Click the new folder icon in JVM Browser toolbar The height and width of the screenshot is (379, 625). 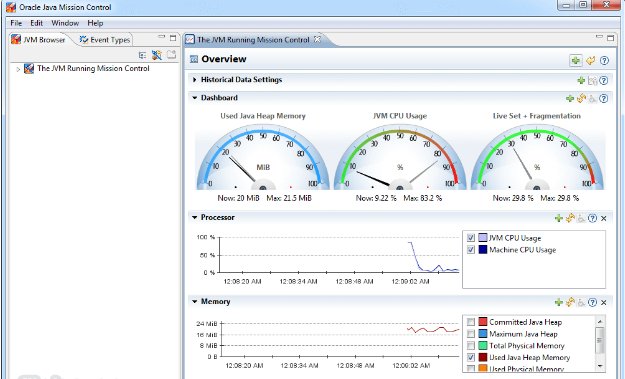pyautogui.click(x=171, y=55)
